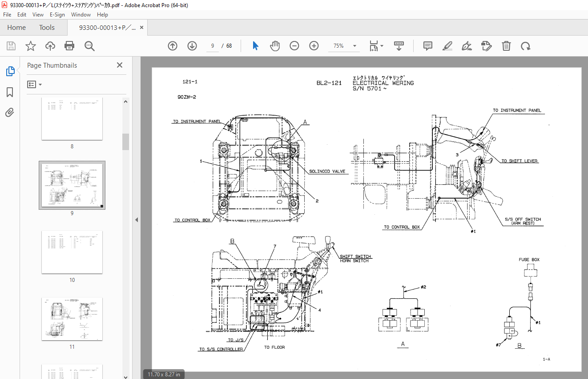Open the Help menu
This screenshot has width=588, height=379.
click(x=102, y=15)
